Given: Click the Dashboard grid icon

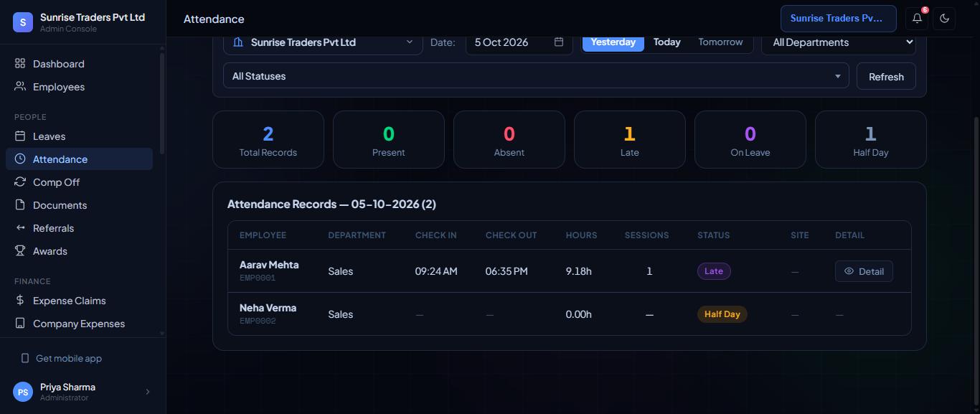Looking at the screenshot, I should [20, 64].
